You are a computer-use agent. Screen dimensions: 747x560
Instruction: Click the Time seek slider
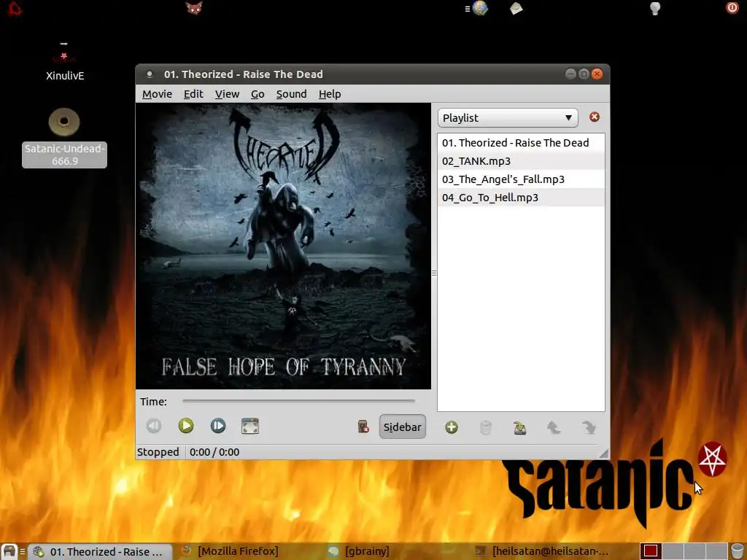(298, 401)
